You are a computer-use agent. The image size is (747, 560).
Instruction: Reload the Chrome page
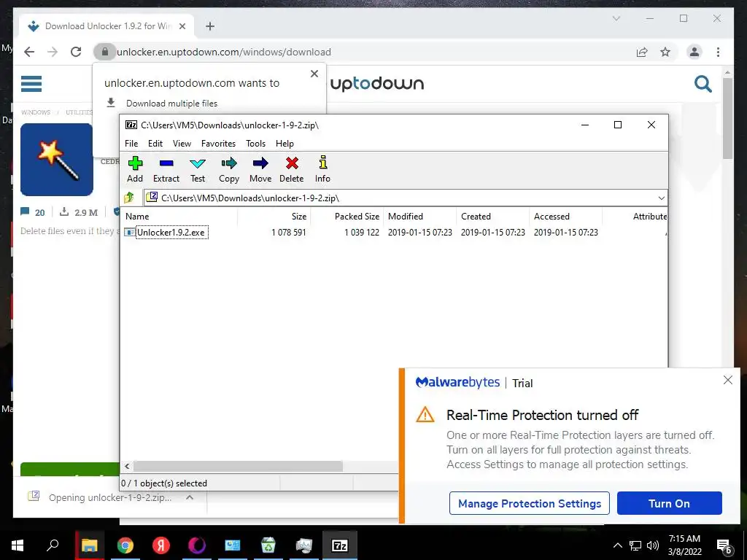[76, 52]
